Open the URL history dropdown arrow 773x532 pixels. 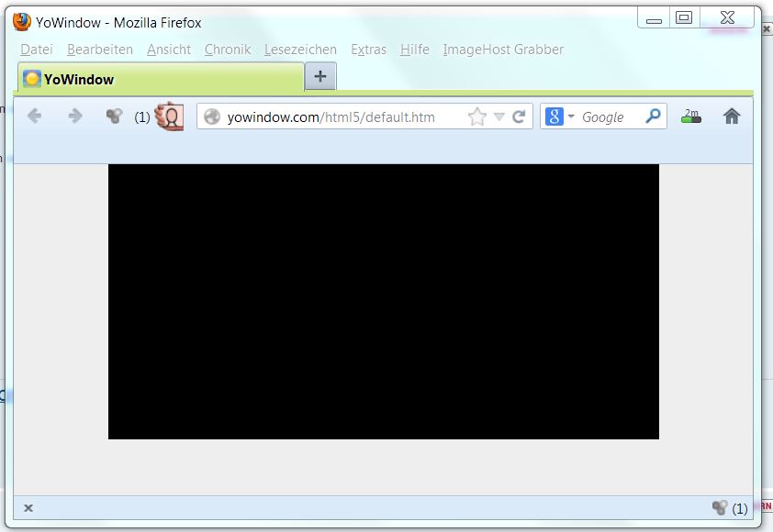point(499,116)
